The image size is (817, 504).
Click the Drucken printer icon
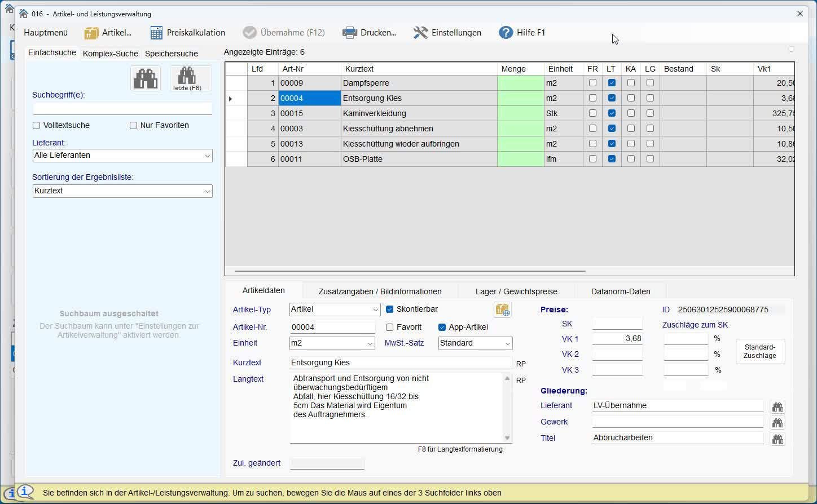coord(350,33)
